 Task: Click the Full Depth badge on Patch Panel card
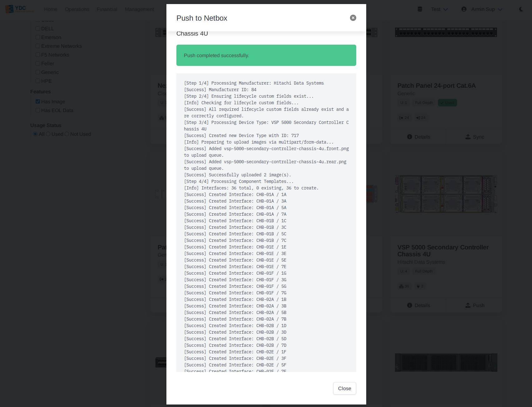tap(424, 103)
